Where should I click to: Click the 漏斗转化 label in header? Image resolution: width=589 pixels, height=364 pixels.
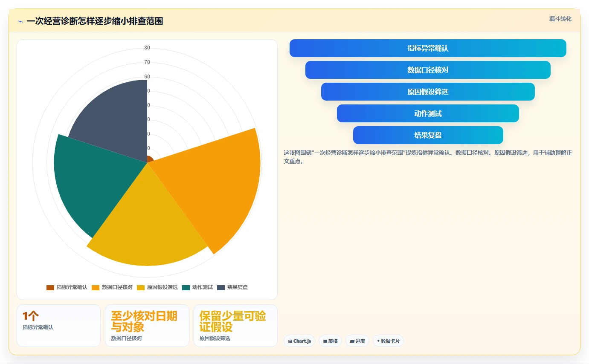click(560, 19)
